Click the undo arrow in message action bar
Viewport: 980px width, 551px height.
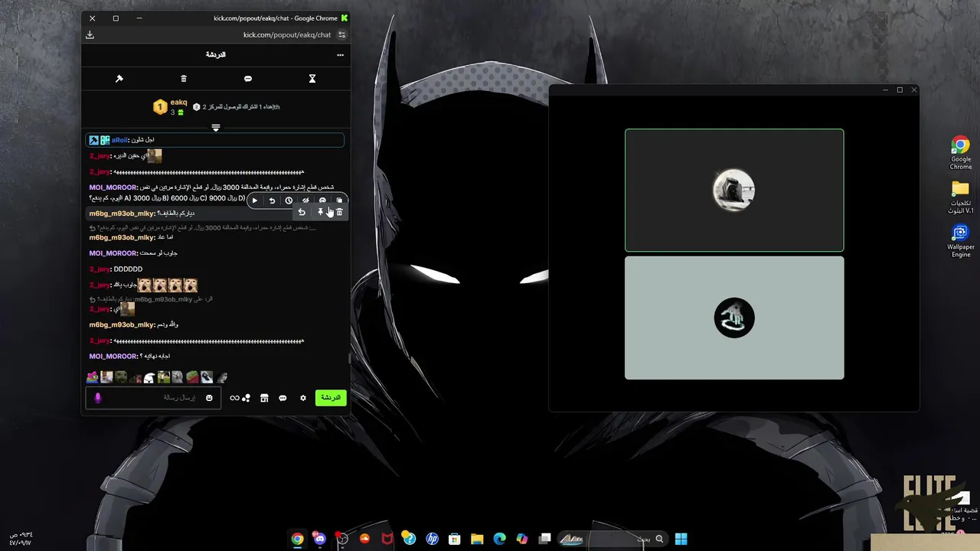click(272, 201)
